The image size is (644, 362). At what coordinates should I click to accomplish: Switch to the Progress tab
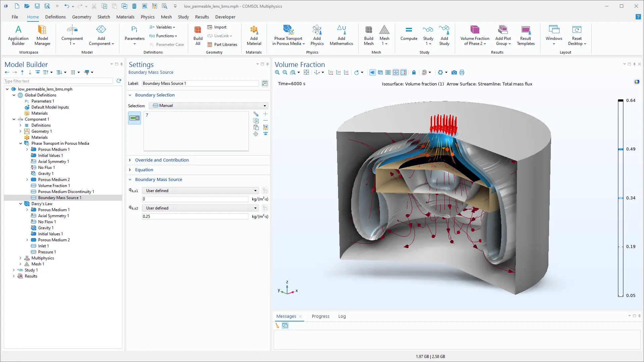(x=320, y=316)
